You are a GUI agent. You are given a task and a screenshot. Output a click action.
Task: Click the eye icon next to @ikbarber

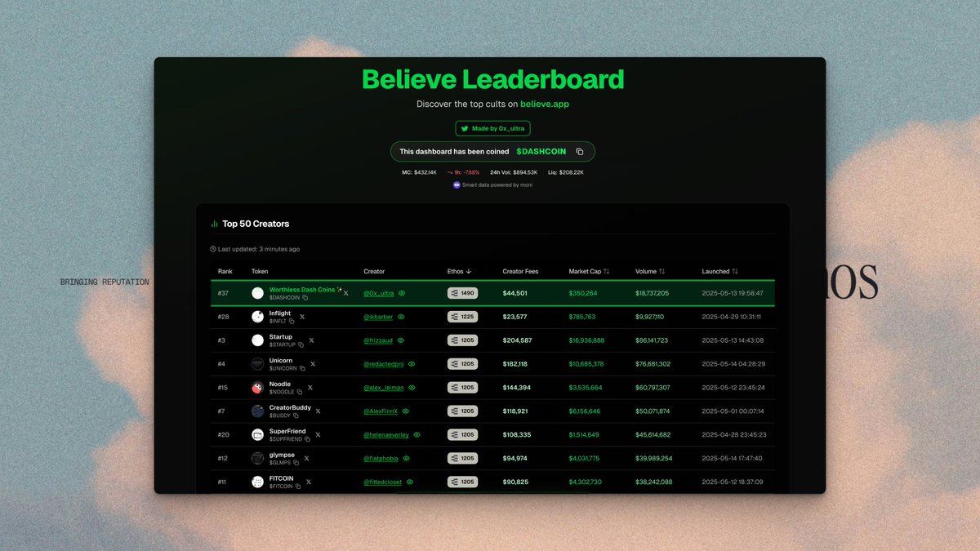[x=401, y=317]
